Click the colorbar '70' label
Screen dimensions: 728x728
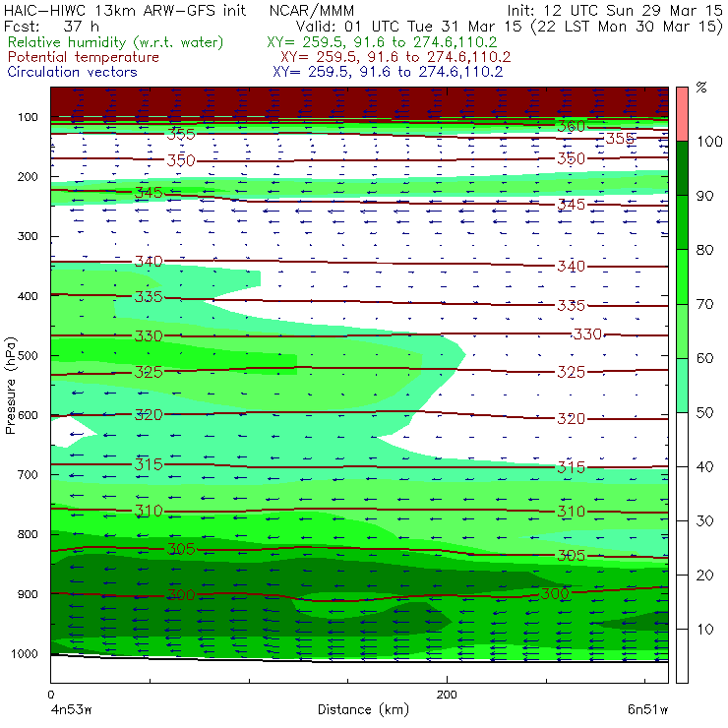click(704, 304)
